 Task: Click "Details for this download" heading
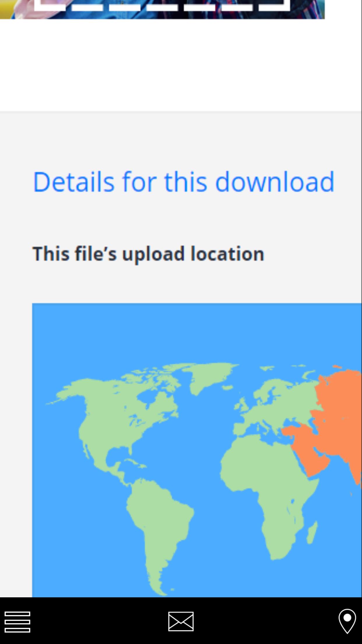pos(184,182)
